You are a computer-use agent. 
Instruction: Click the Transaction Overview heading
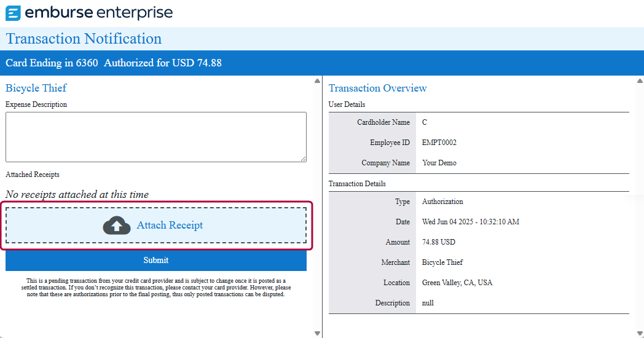coord(377,88)
